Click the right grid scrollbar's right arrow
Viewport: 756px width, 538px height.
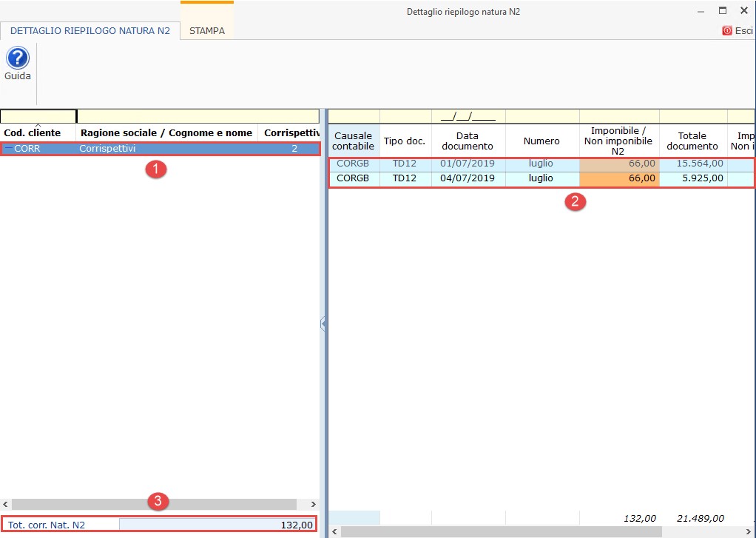[749, 532]
